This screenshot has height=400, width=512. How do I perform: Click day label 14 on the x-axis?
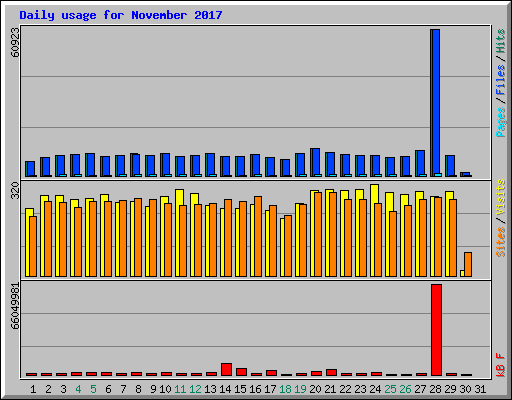(225, 389)
